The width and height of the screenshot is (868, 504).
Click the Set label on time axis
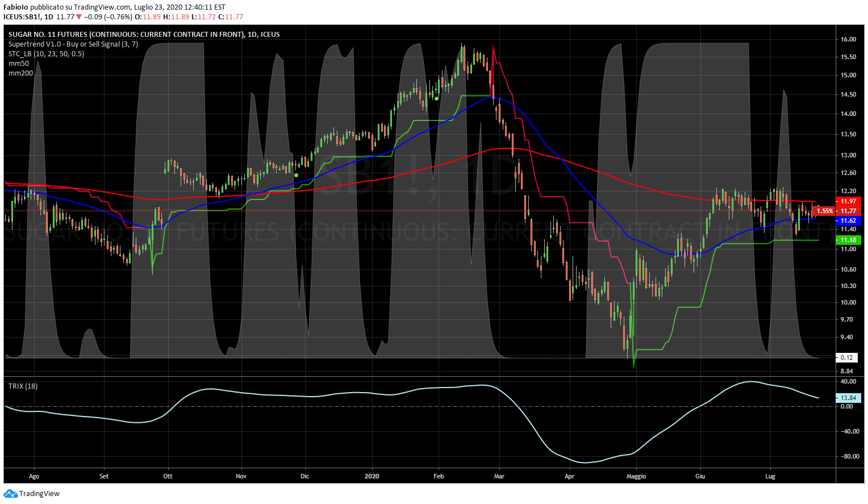104,476
